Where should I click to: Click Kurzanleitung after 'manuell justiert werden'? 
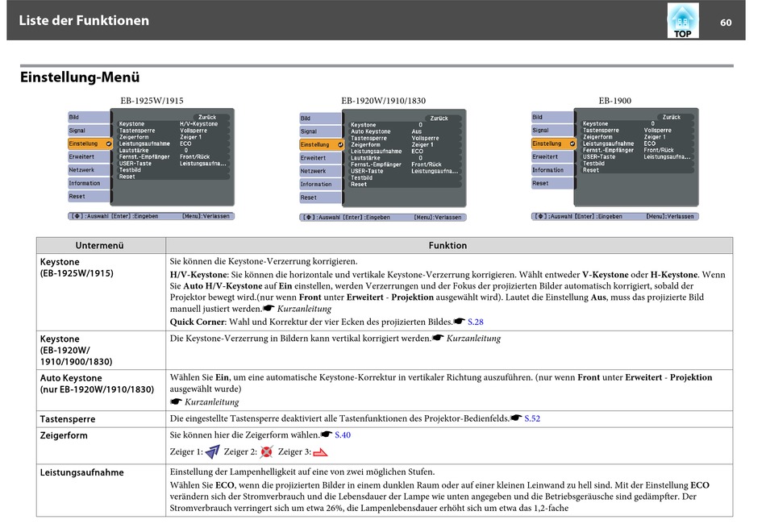tap(304, 309)
